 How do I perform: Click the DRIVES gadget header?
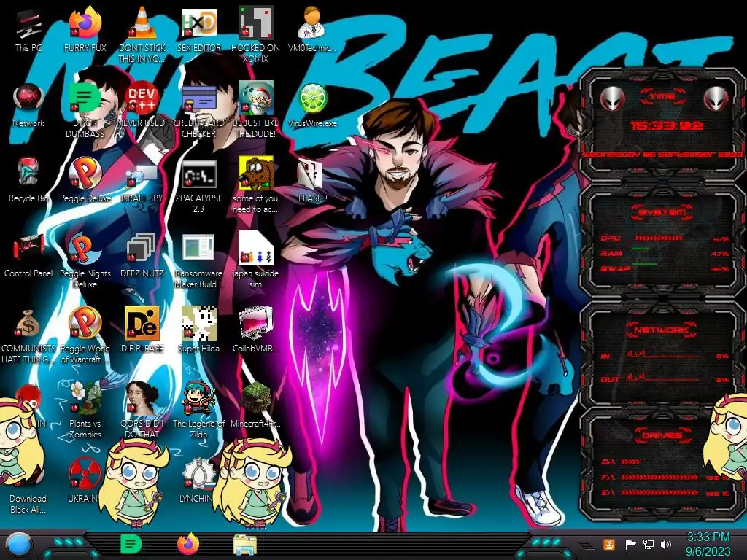point(662,435)
